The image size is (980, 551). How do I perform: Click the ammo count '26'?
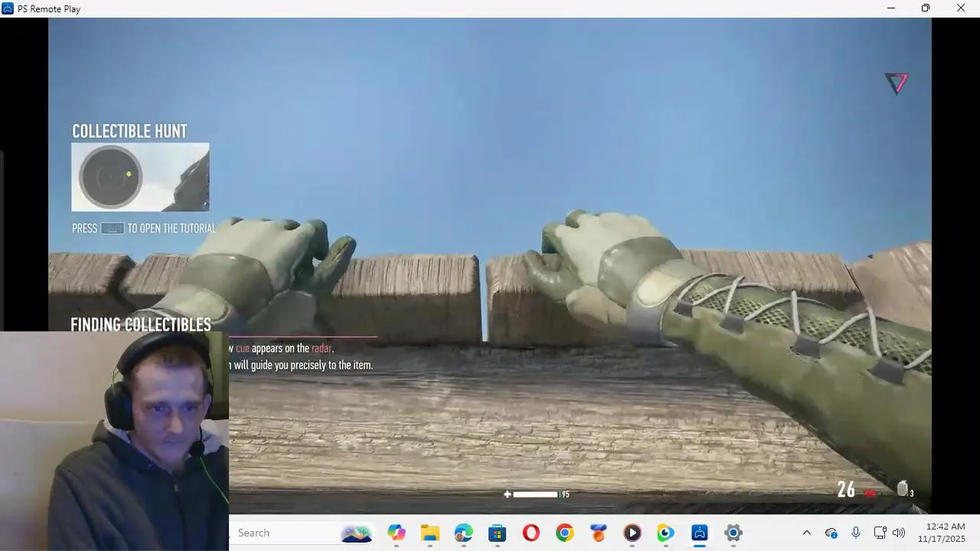[x=846, y=490]
